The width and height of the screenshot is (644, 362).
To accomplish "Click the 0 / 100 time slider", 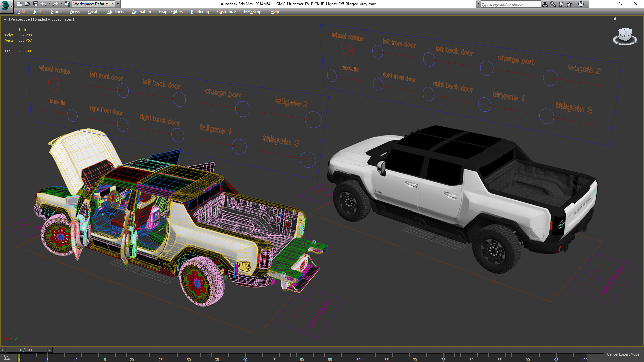I will pos(26,350).
